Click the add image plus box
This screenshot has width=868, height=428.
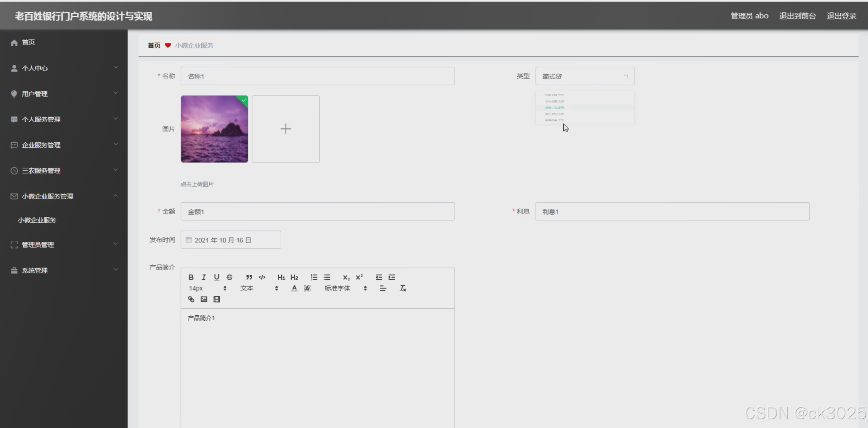point(285,129)
